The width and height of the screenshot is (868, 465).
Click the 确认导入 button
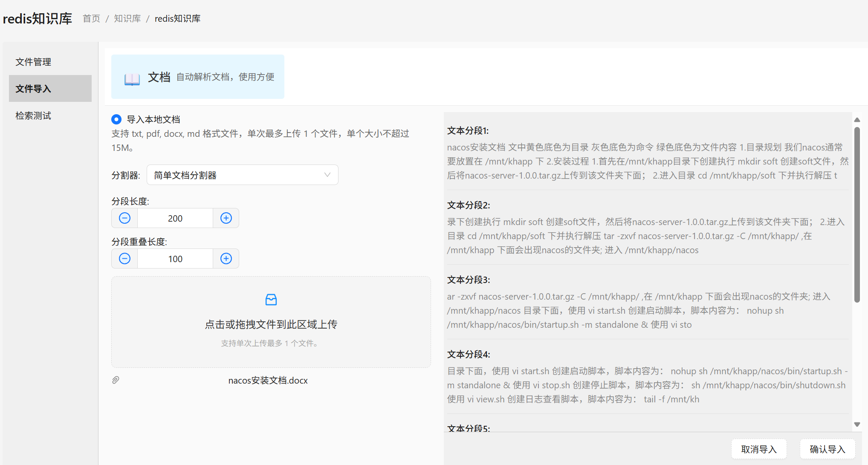[x=827, y=449]
